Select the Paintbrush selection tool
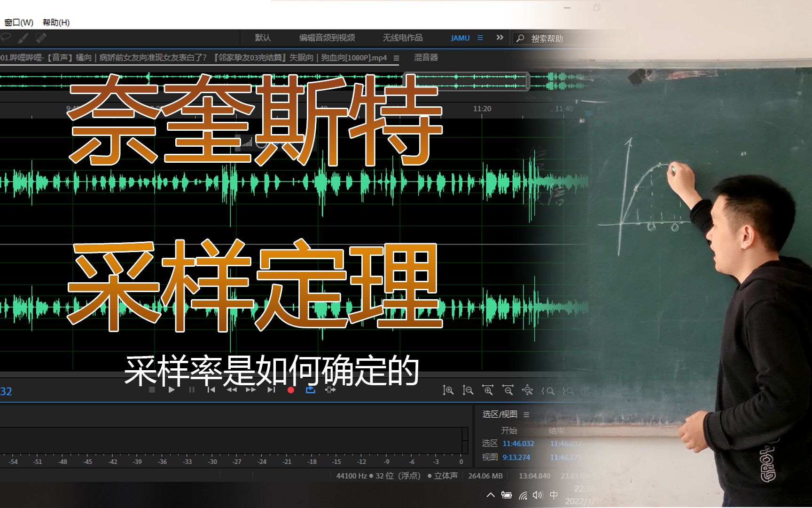The width and height of the screenshot is (812, 508). pyautogui.click(x=23, y=38)
